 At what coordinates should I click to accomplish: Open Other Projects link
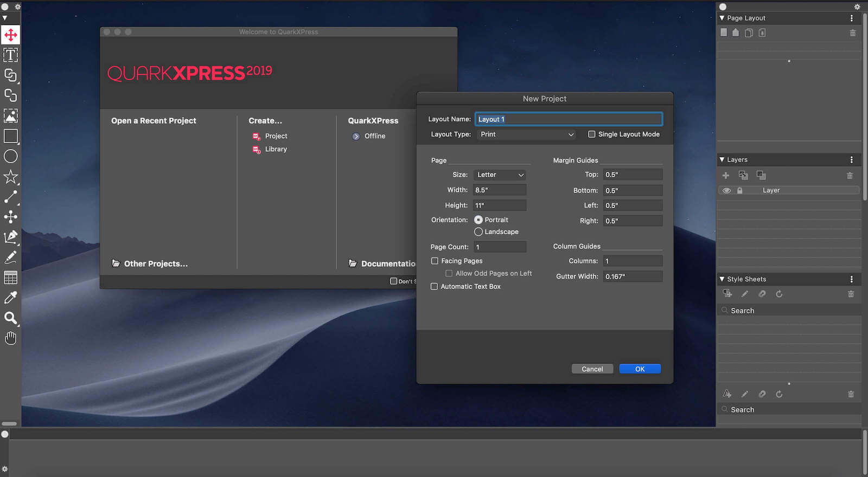(x=155, y=264)
